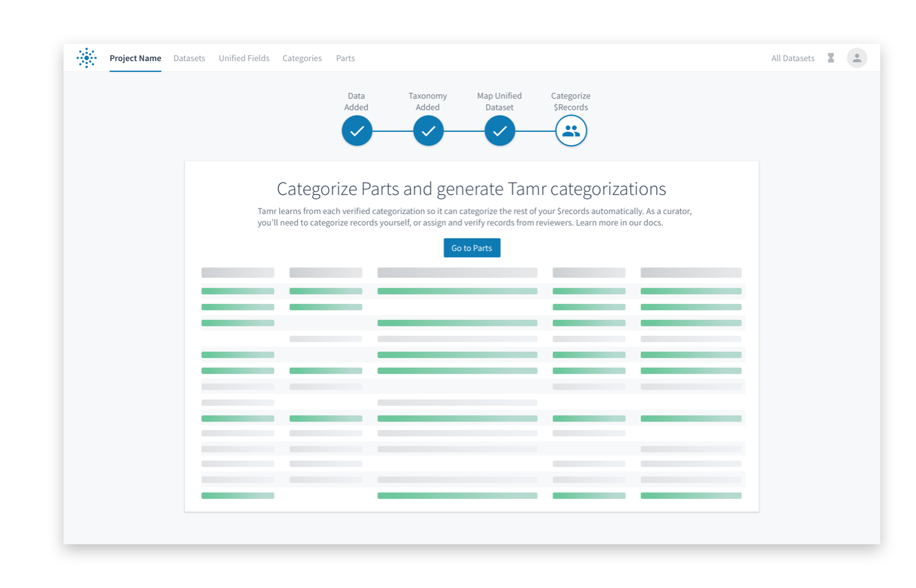Viewport: 916px width, 588px height.
Task: Click the Go to Parts button
Action: click(472, 248)
